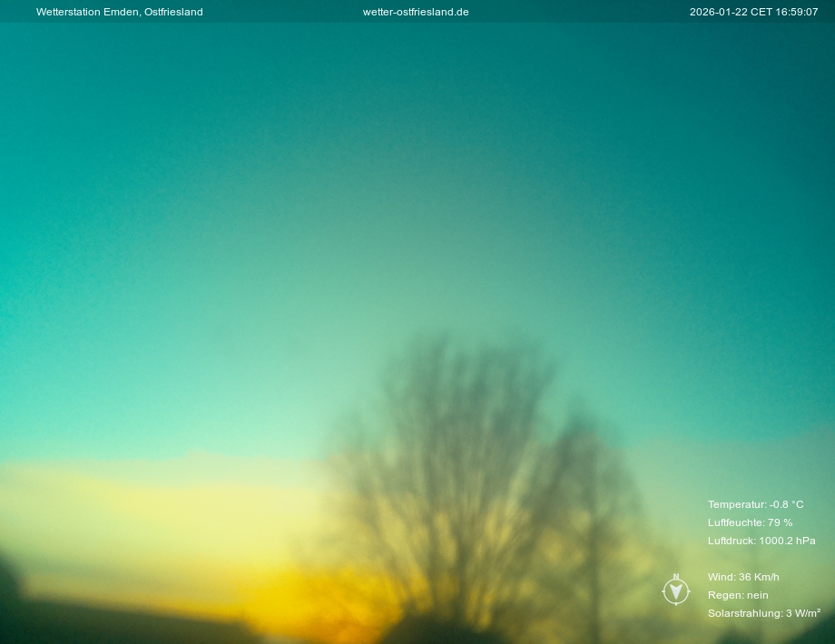Select the date 2026-01-22 in the header
Viewport: 835px width, 644px height.
pos(717,12)
